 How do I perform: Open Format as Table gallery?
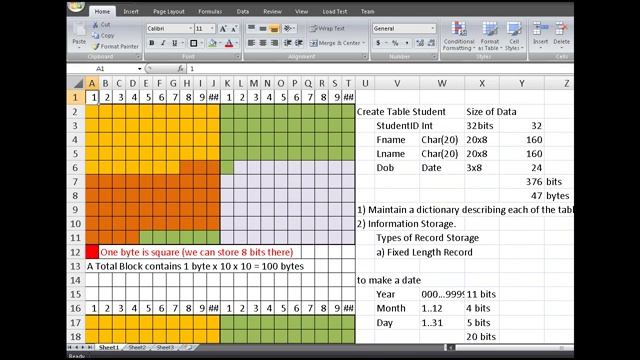tap(490, 36)
